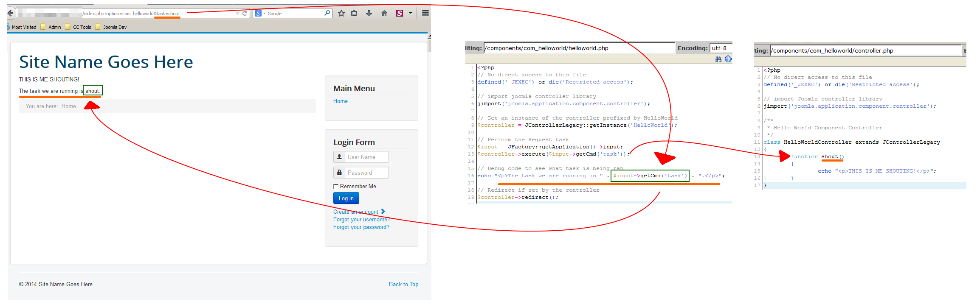Screen dimensions: 980x307
Task: Open the Joomla Dev bookmarks folder
Action: click(111, 27)
